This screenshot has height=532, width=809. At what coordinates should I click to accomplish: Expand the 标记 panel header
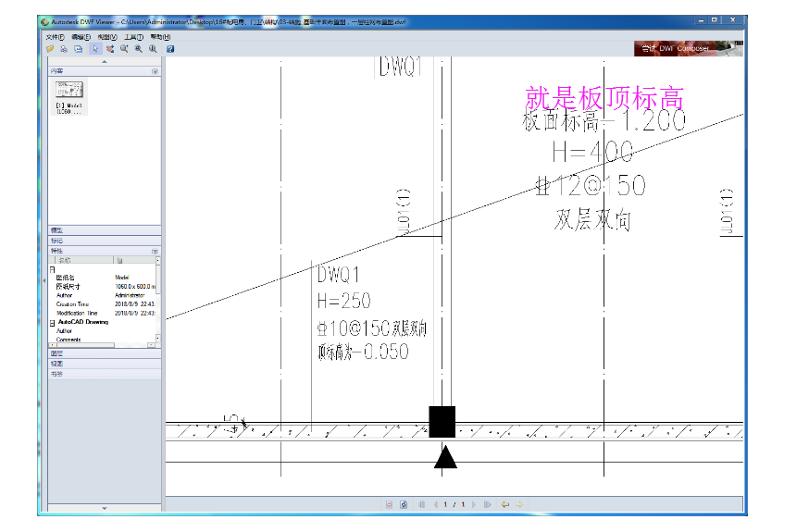pos(105,241)
